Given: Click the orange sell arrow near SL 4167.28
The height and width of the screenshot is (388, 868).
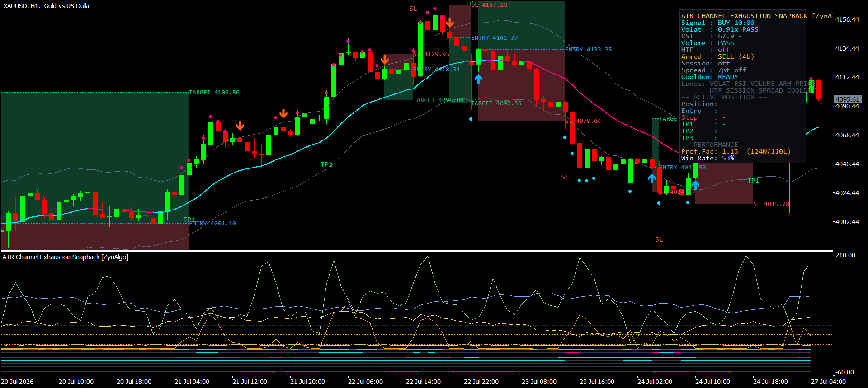Looking at the screenshot, I should pyautogui.click(x=449, y=23).
